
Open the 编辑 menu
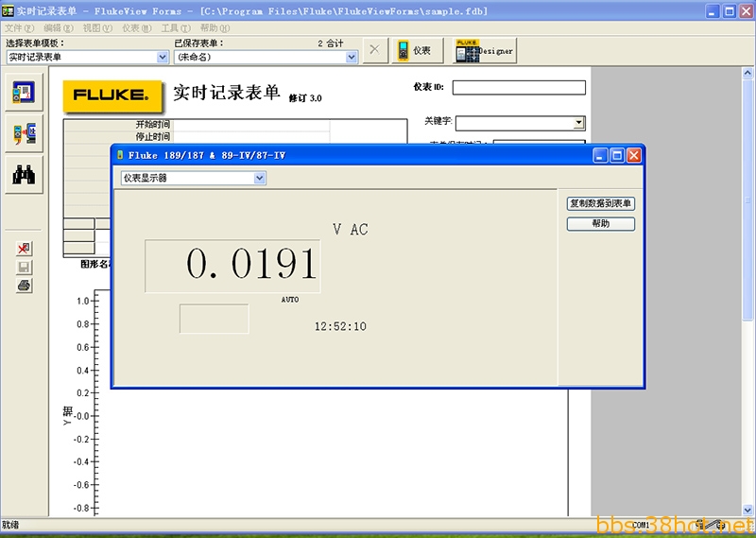tap(59, 28)
